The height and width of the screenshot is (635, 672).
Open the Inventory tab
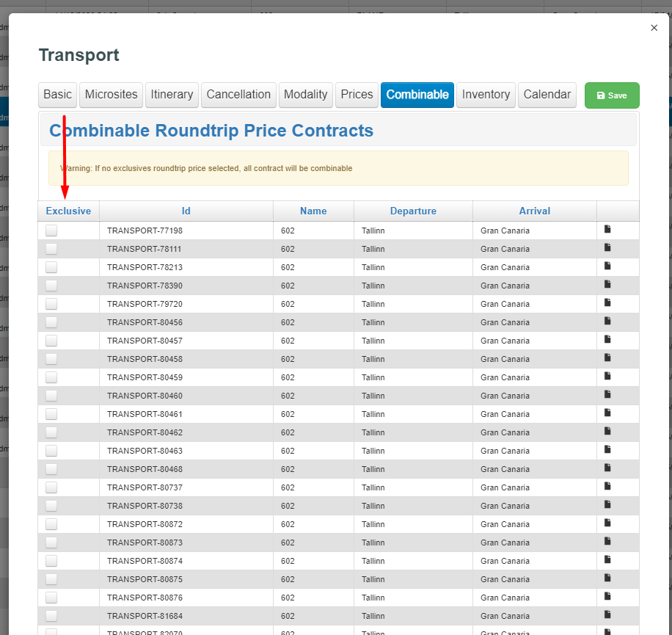486,95
